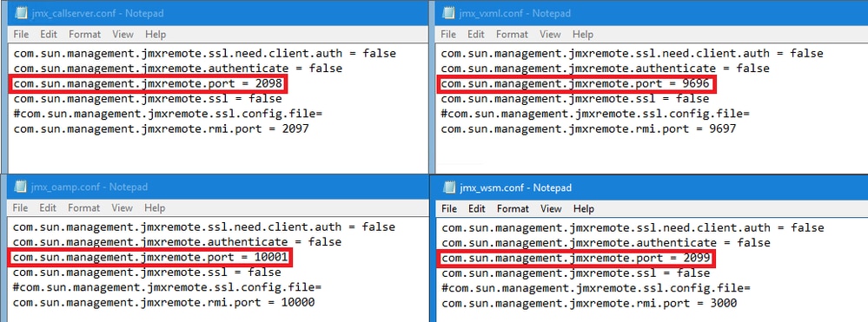This screenshot has height=322, width=868.
Task: Open Format menu in jmx_vxml.conf window
Action: click(x=512, y=35)
